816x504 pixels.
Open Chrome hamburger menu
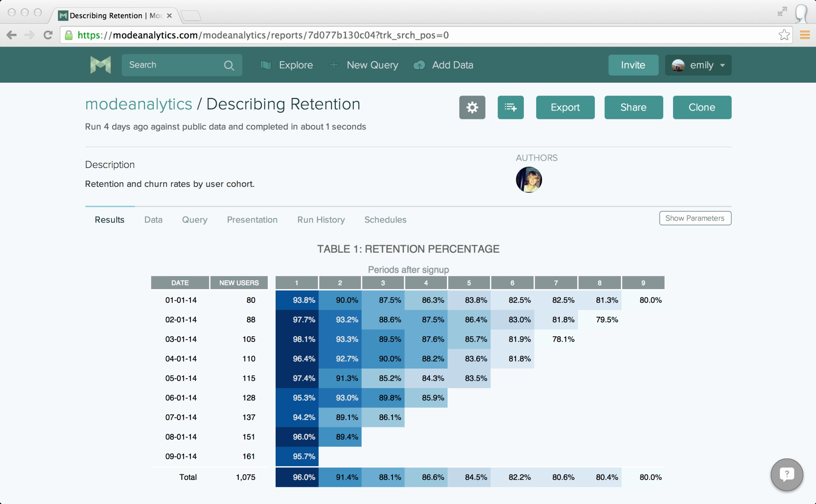805,35
